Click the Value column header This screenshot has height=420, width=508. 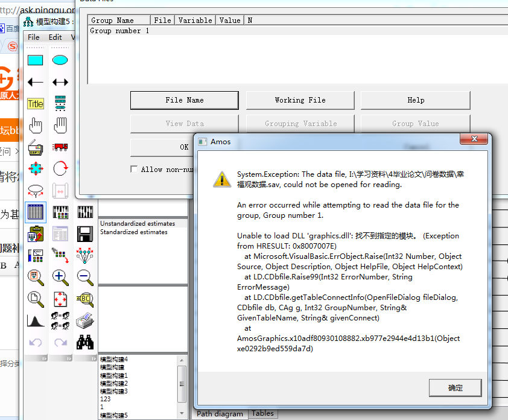coord(230,20)
